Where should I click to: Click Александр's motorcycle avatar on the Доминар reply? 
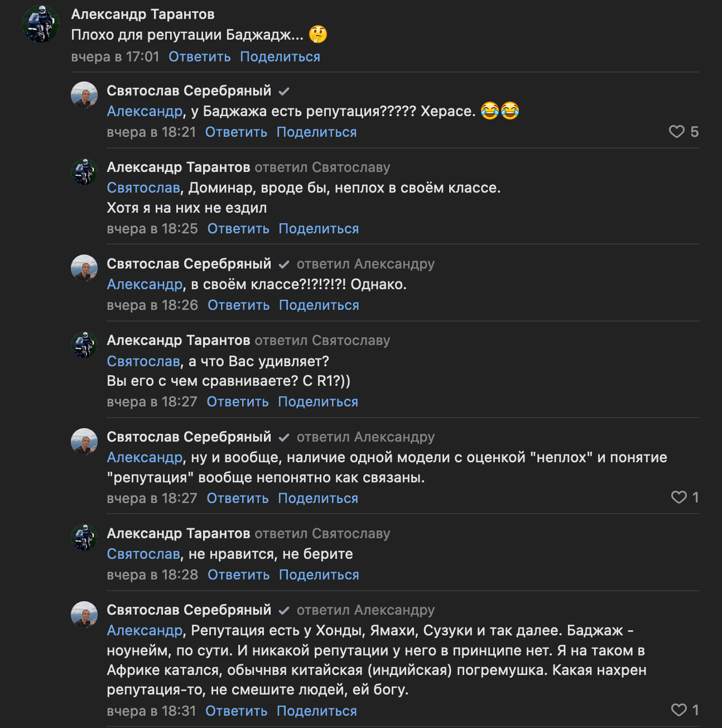tap(84, 171)
